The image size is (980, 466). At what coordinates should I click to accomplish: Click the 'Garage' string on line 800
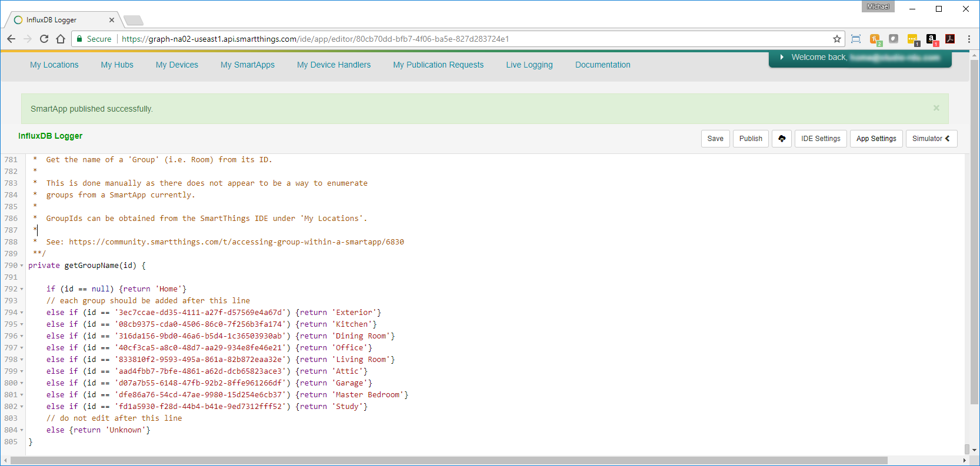click(349, 383)
